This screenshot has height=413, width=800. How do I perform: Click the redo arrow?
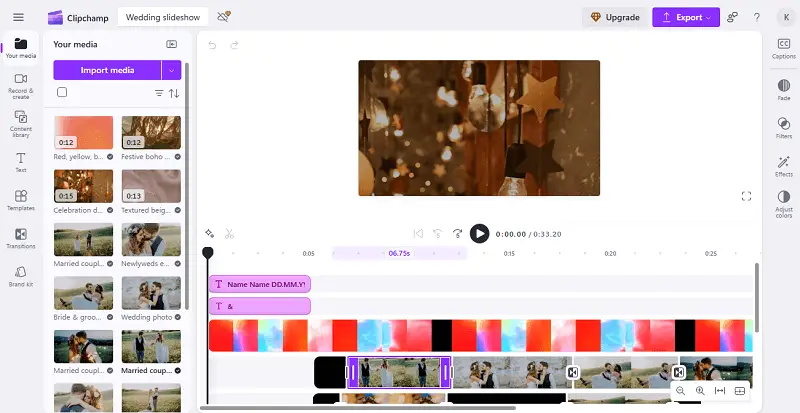[234, 45]
